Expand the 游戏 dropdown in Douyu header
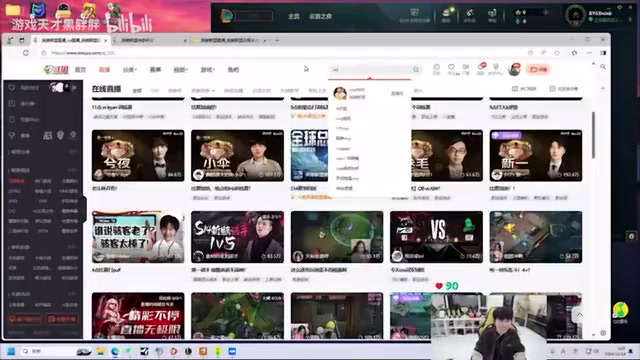Image resolution: width=640 pixels, height=360 pixels. [207, 70]
